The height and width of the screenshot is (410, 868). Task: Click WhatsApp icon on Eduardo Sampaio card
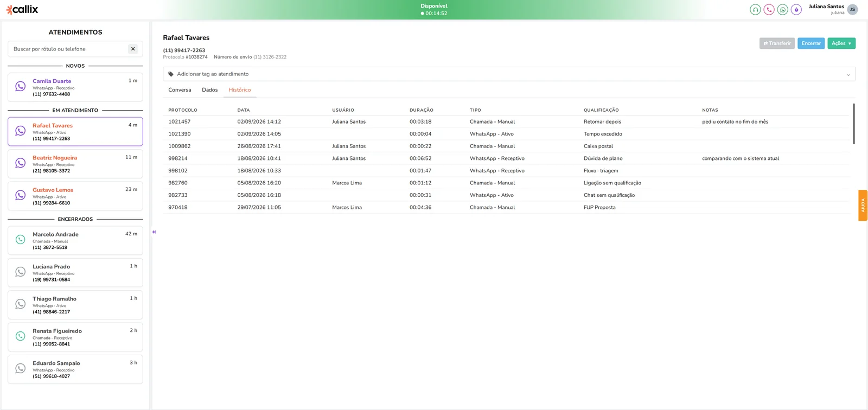(x=20, y=368)
